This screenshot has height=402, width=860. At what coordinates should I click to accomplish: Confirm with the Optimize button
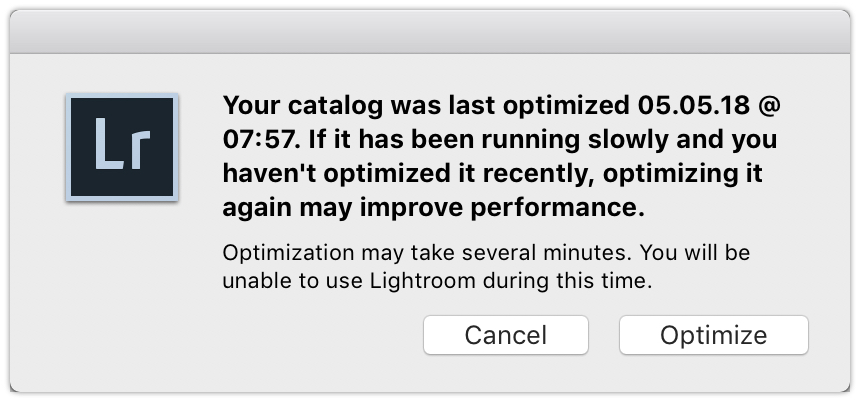point(713,335)
